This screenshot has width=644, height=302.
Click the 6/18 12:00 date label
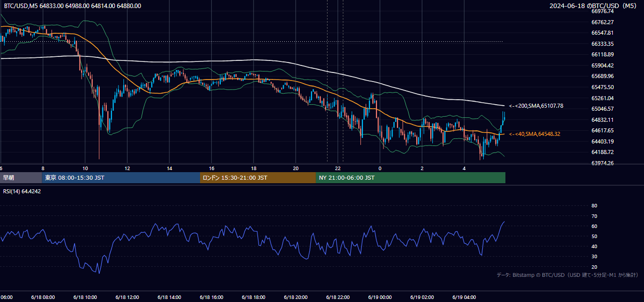[127, 297]
